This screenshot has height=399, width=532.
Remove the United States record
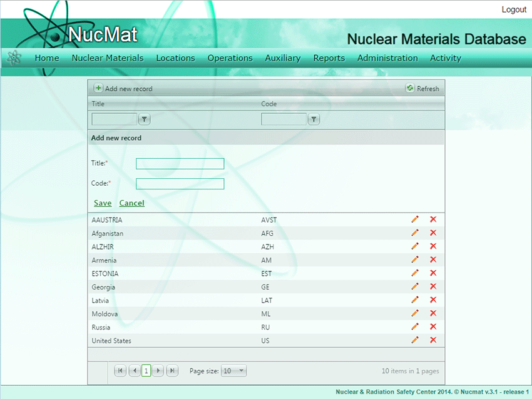point(433,340)
